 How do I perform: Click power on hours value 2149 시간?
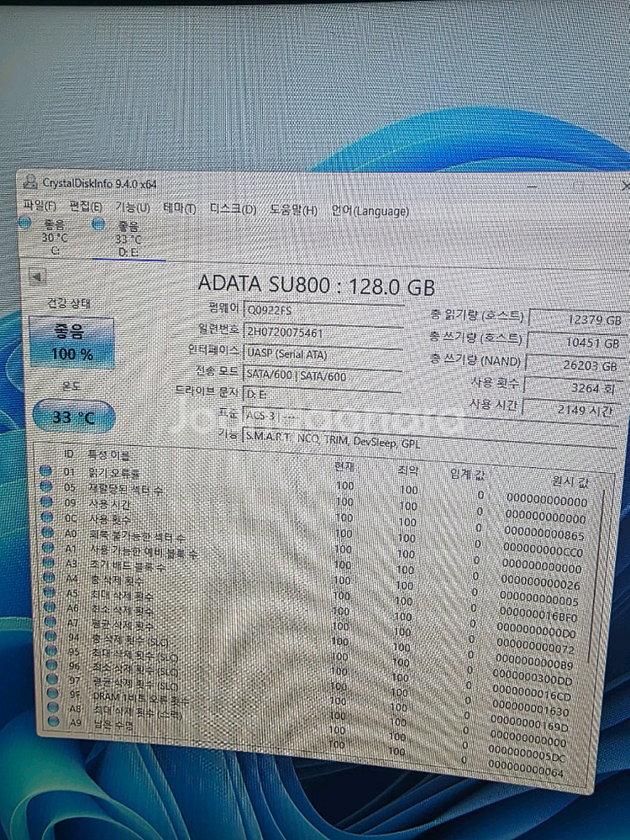(x=570, y=411)
